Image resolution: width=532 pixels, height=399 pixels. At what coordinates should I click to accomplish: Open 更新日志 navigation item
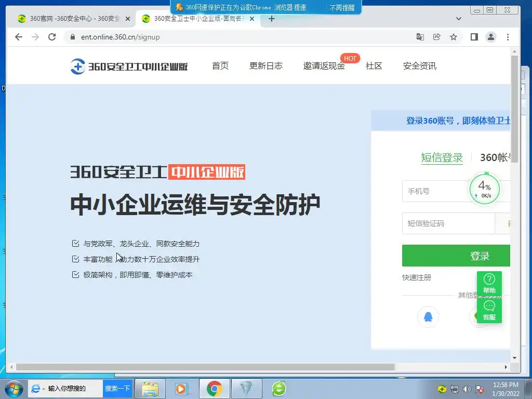click(x=265, y=66)
